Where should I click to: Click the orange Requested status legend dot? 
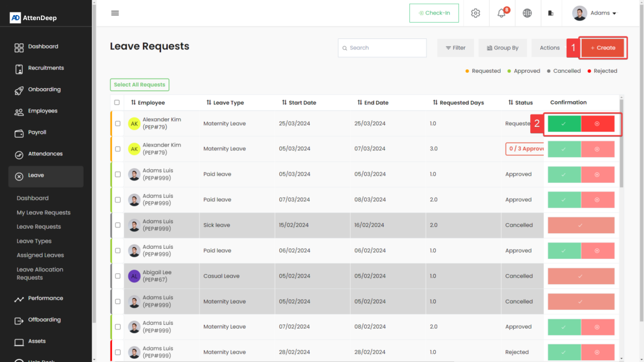pyautogui.click(x=467, y=71)
